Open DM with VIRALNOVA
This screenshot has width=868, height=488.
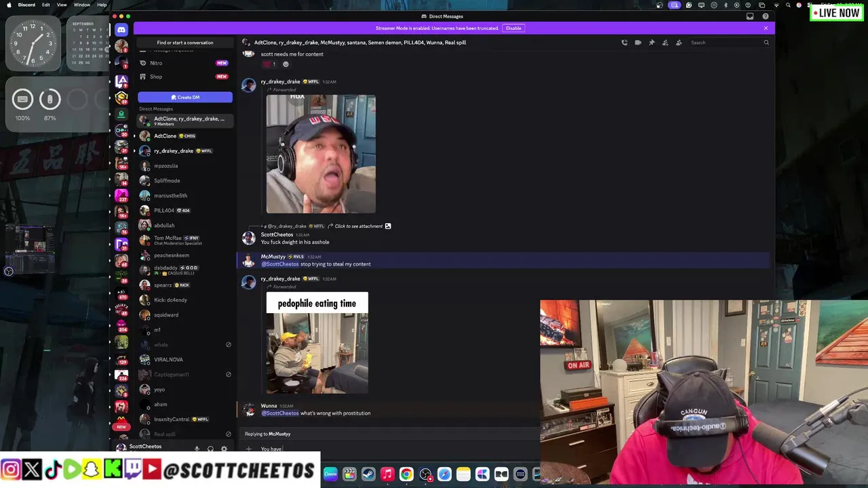coord(185,360)
